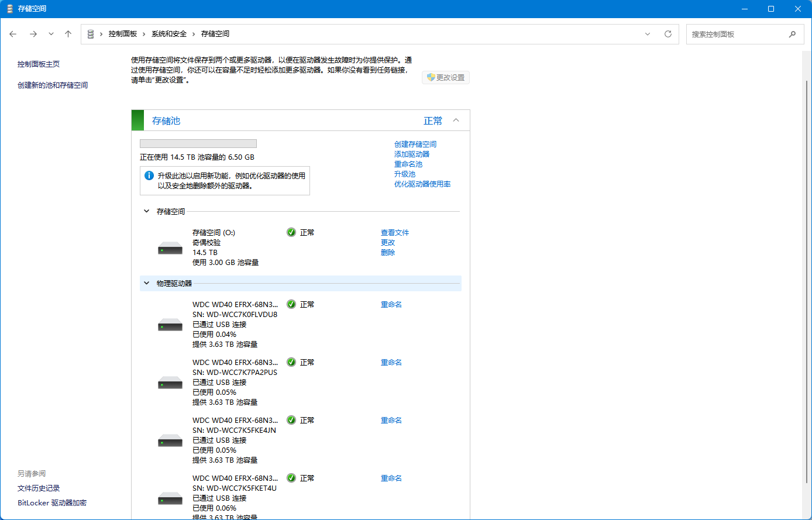The image size is (812, 520).
Task: Click serial text SN: WD-WCC7K7PA2PUS
Action: pyautogui.click(x=235, y=372)
